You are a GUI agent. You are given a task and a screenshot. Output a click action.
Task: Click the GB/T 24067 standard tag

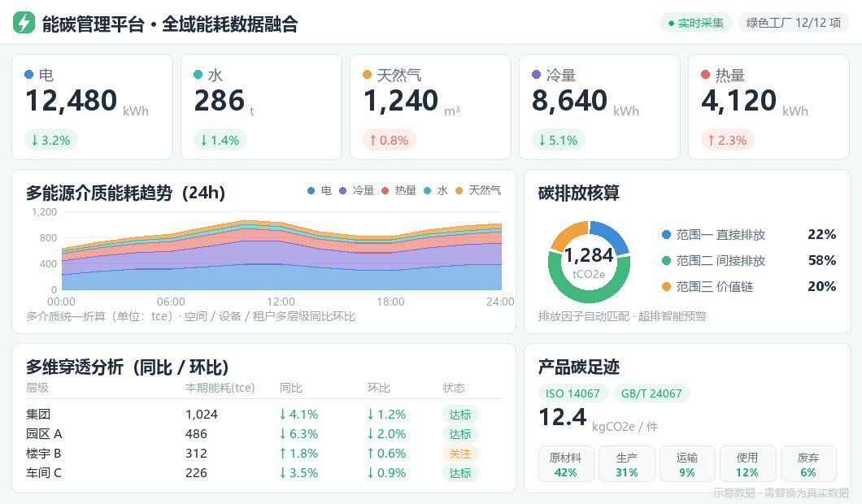point(651,393)
